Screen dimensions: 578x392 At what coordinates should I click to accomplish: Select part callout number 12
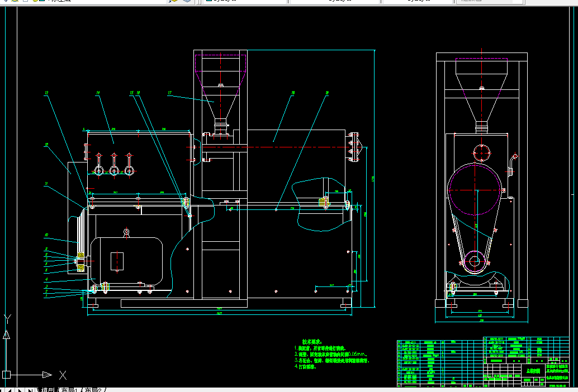point(46,145)
